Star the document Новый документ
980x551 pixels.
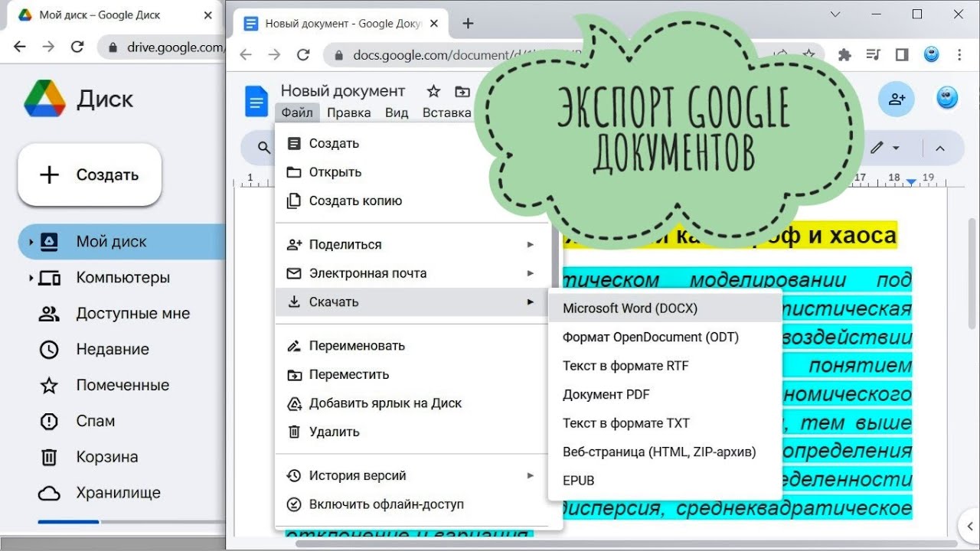pos(433,92)
